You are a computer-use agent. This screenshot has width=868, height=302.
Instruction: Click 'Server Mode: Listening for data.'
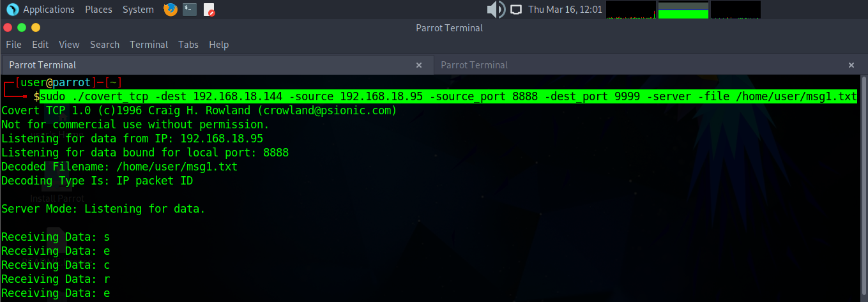[103, 209]
